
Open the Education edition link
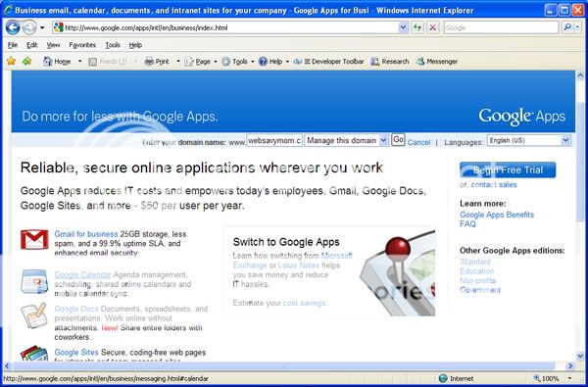(476, 270)
